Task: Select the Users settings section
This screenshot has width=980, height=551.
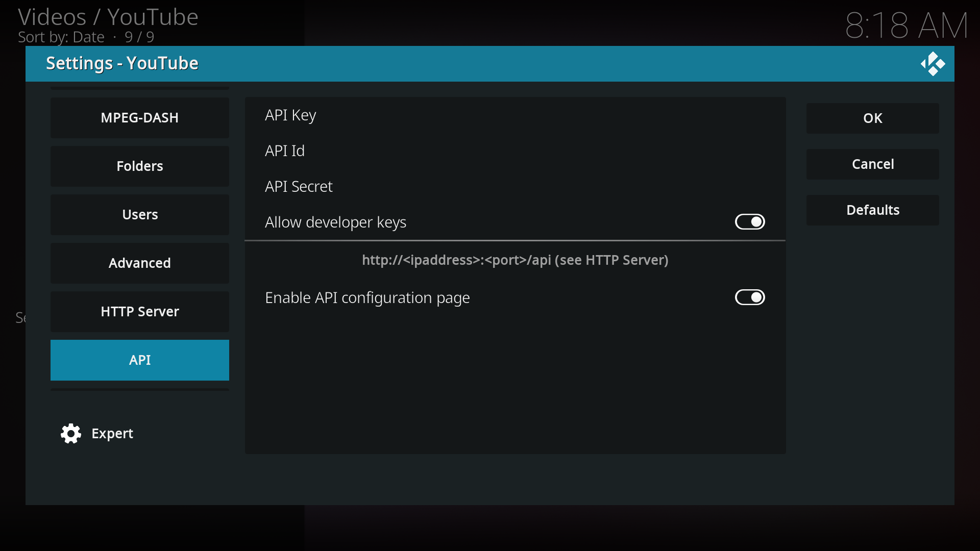Action: coord(139,214)
